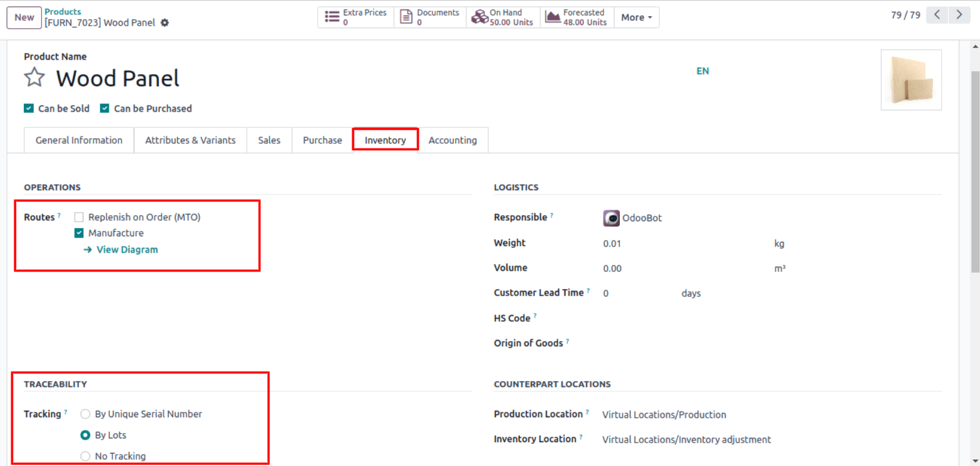980x466 pixels.
Task: Open On Hand 50.00 Units stat
Action: [x=502, y=17]
